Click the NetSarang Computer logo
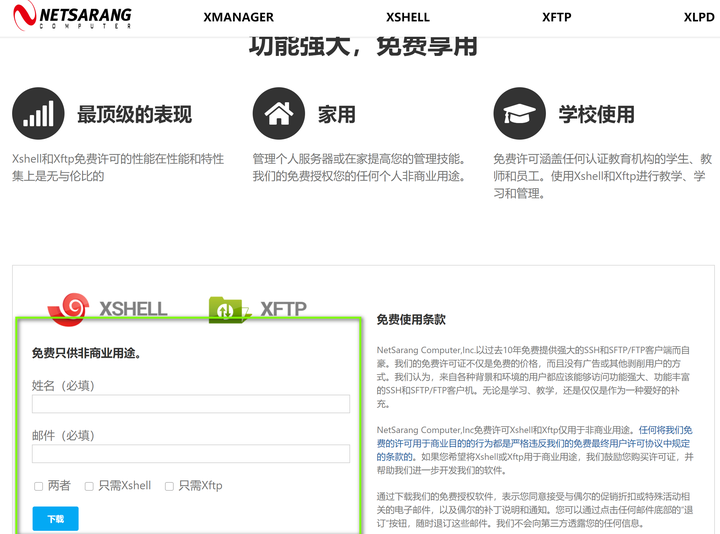720x534 pixels. tap(72, 16)
